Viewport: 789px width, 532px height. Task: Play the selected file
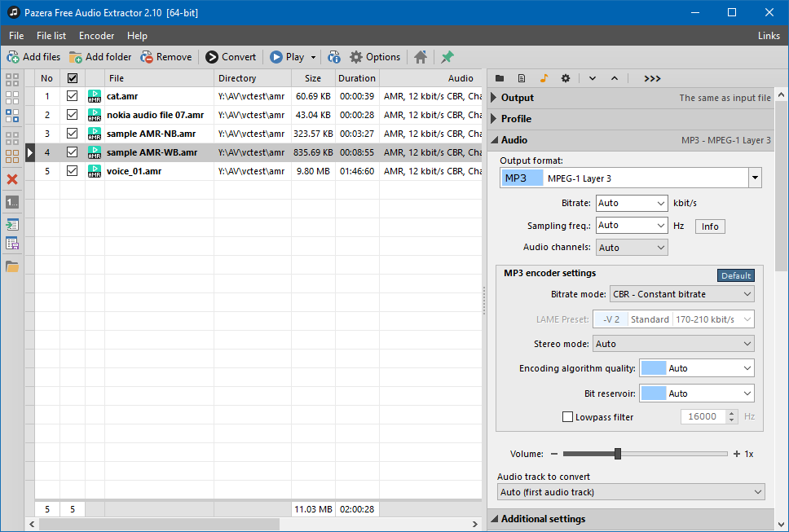(x=288, y=57)
